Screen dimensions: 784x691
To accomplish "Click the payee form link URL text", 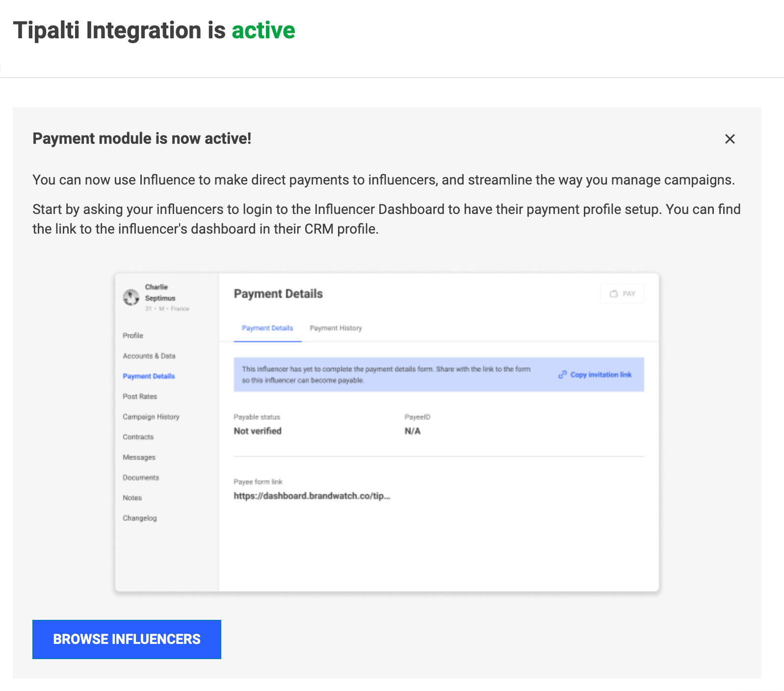I will pos(312,496).
